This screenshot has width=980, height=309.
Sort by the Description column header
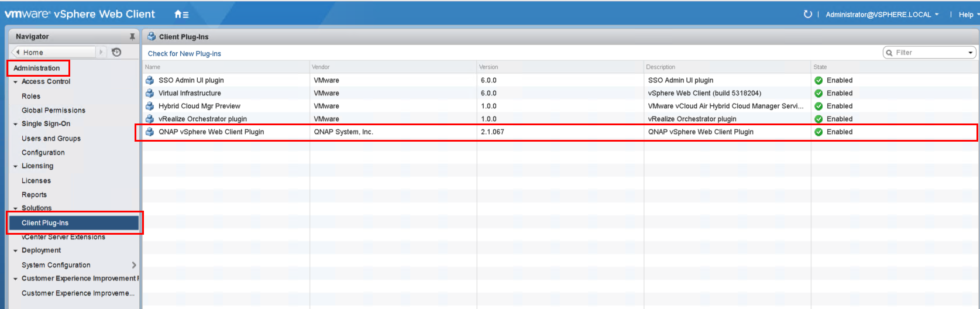pyautogui.click(x=727, y=67)
